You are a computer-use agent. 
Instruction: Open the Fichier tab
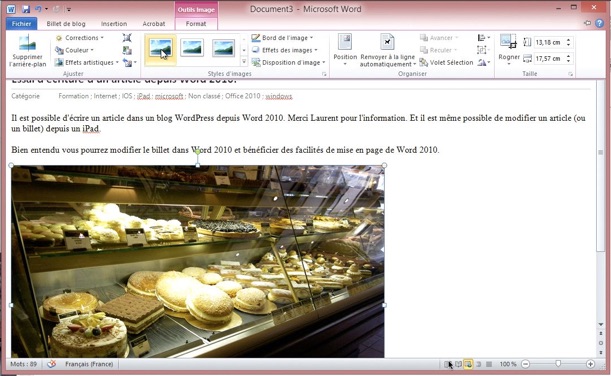click(x=21, y=24)
